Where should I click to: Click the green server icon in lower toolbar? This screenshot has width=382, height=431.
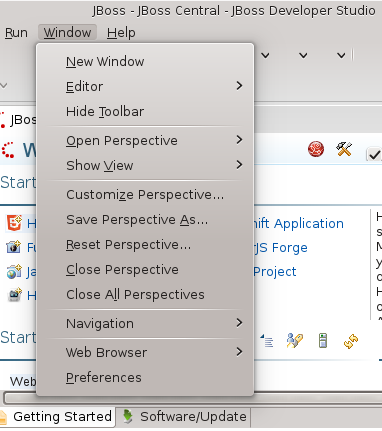[x=323, y=341]
